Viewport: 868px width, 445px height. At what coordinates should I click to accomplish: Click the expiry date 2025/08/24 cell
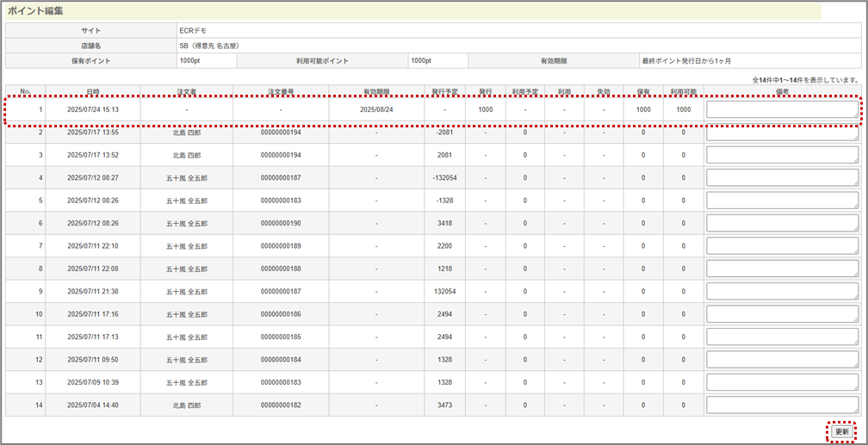click(x=376, y=110)
